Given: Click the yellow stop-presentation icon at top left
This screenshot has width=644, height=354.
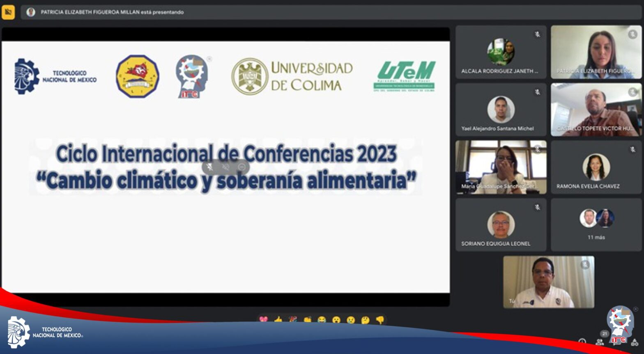Looking at the screenshot, I should pyautogui.click(x=8, y=12).
